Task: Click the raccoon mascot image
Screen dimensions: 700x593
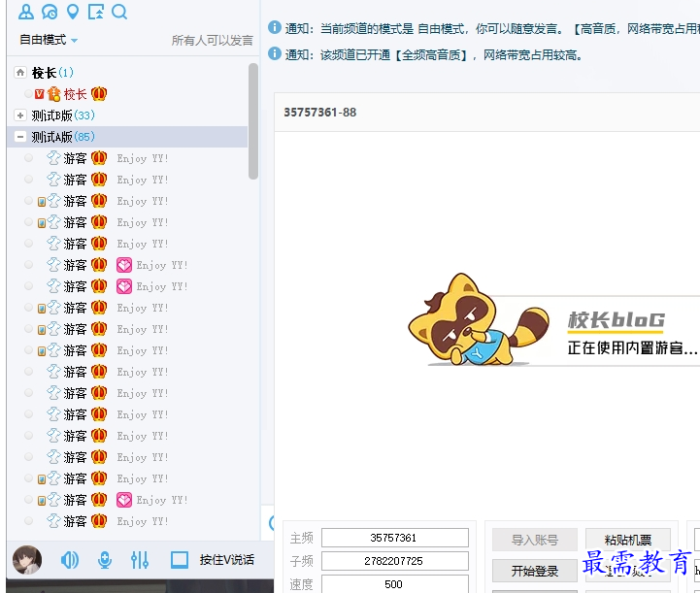Action: 478,319
